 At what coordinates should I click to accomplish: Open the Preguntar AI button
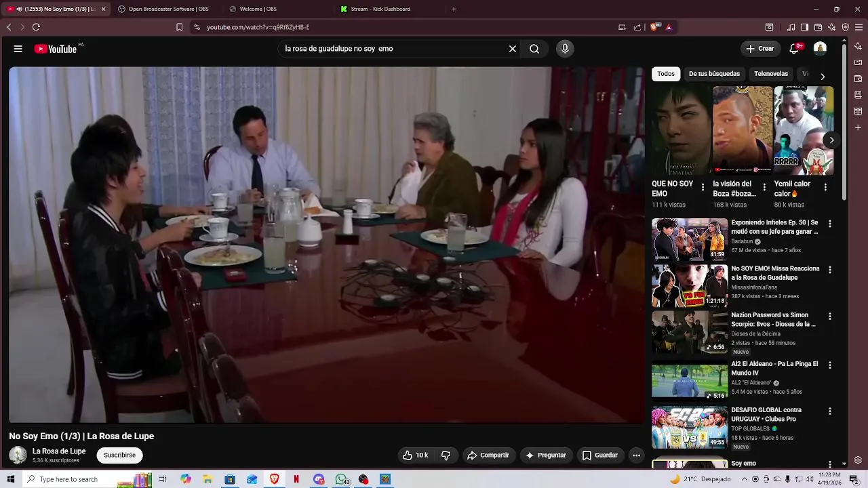[x=546, y=455]
